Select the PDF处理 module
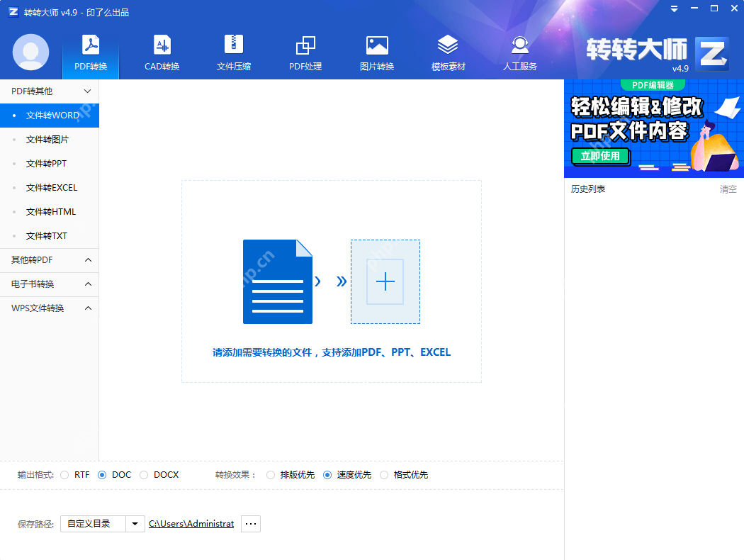 coord(305,52)
